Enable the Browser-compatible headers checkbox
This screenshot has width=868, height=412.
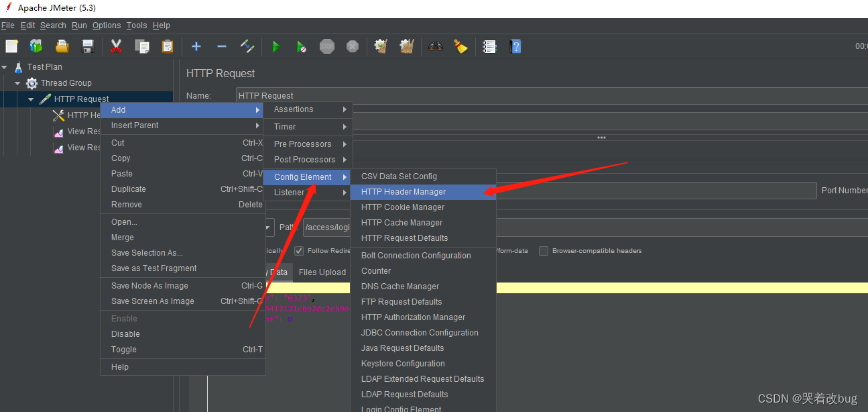[544, 251]
